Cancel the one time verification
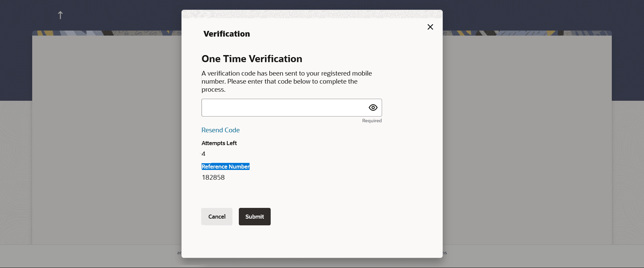The height and width of the screenshot is (268, 644). (217, 217)
